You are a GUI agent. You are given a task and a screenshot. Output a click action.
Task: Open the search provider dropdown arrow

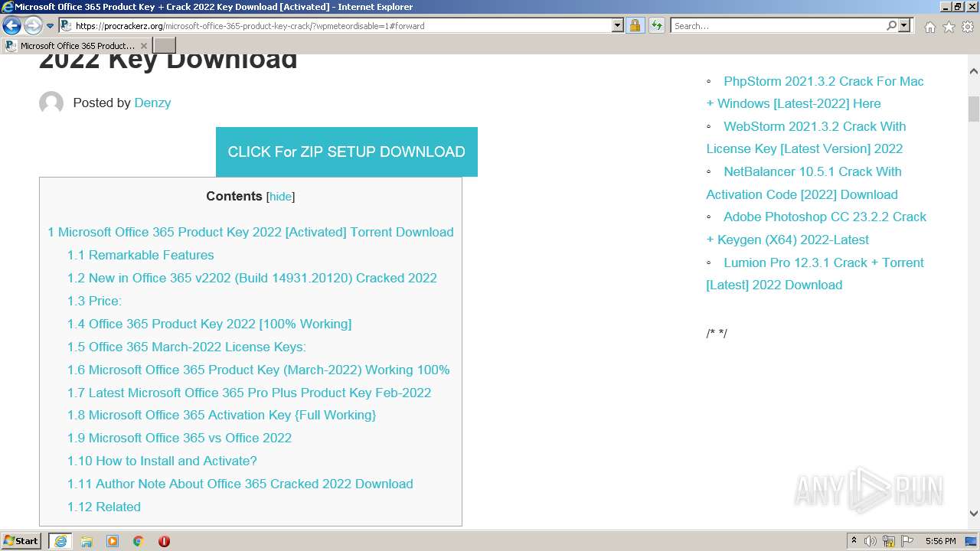pos(904,25)
